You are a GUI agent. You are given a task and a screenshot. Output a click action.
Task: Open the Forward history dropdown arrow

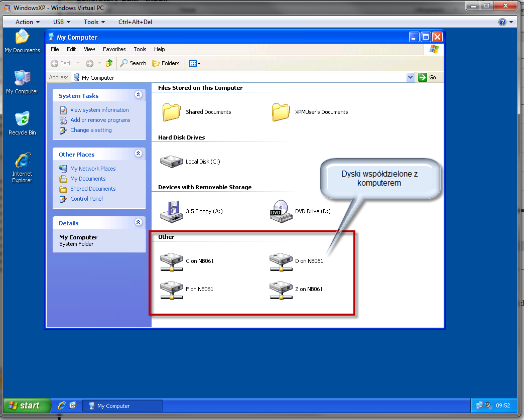pos(99,63)
